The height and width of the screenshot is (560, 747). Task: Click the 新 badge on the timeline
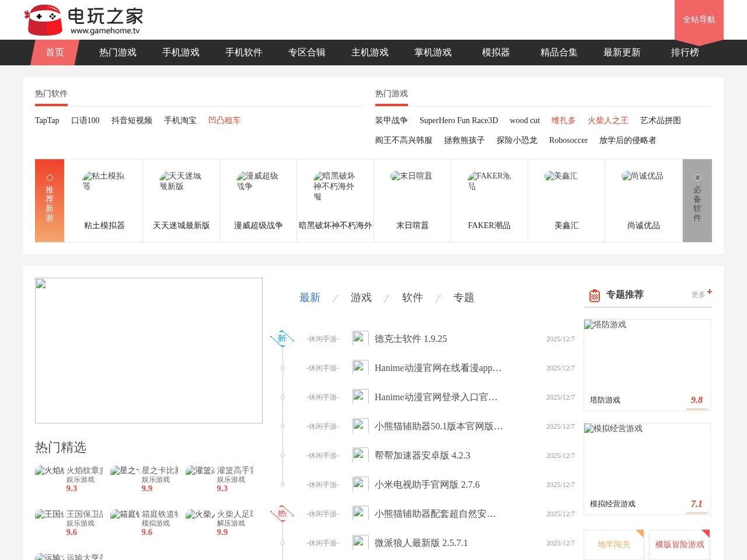pos(282,337)
